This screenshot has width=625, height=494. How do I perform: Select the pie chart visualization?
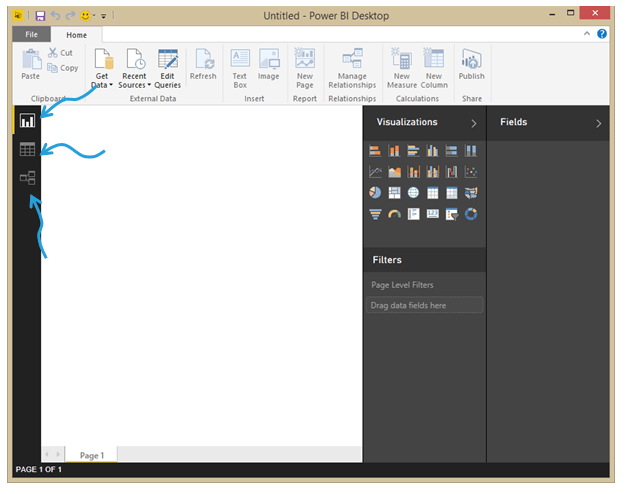[375, 192]
